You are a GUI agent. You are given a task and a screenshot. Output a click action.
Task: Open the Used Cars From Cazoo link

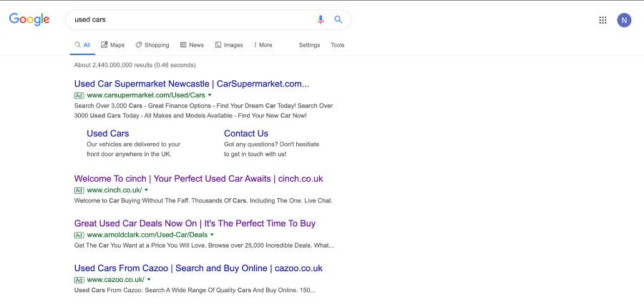click(198, 268)
